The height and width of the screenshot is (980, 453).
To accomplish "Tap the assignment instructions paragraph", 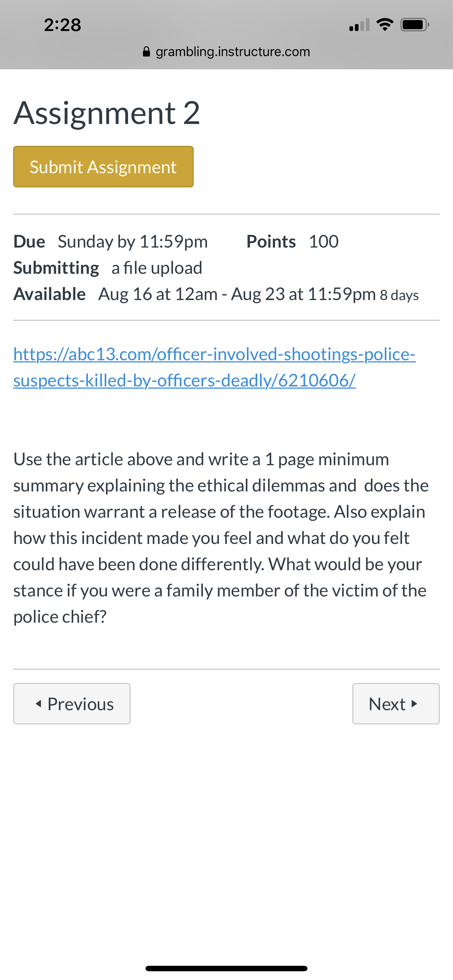I will click(221, 538).
